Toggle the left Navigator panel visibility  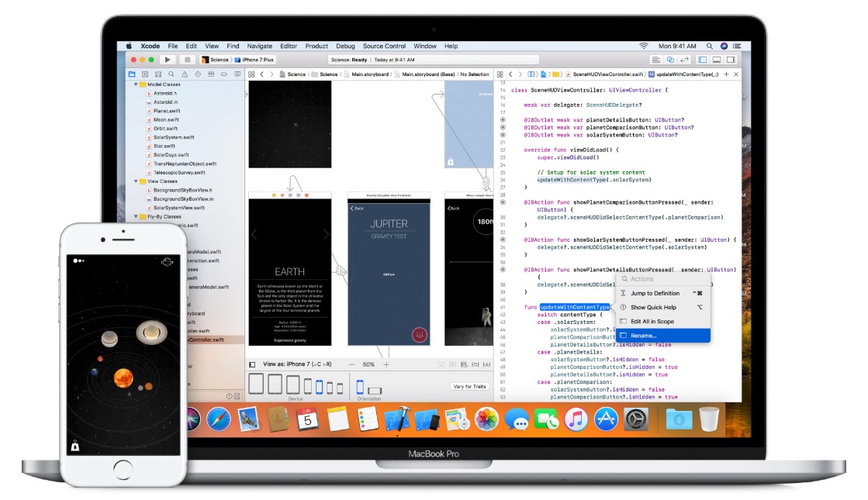click(x=703, y=60)
